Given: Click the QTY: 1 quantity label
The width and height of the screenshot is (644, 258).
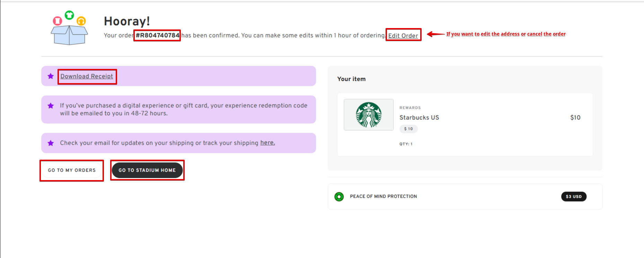Looking at the screenshot, I should [x=406, y=144].
